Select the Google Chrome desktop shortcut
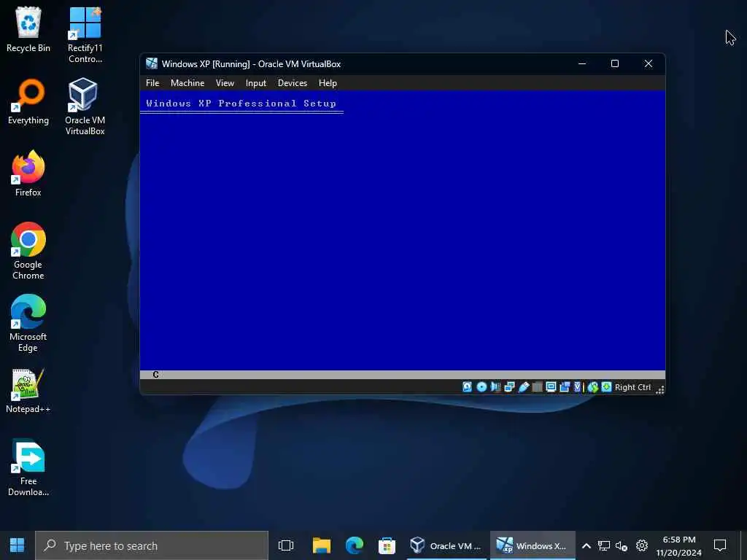The height and width of the screenshot is (560, 747). point(28,251)
